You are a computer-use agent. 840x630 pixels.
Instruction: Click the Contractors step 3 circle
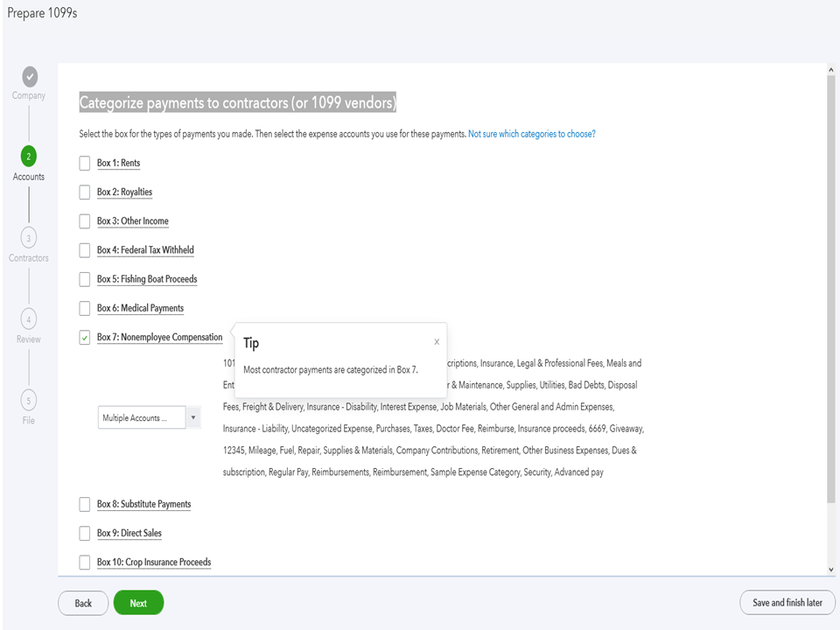29,238
